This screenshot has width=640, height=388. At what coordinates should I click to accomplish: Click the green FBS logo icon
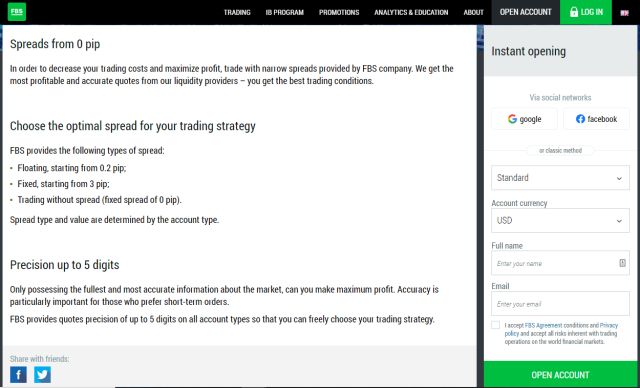[17, 12]
